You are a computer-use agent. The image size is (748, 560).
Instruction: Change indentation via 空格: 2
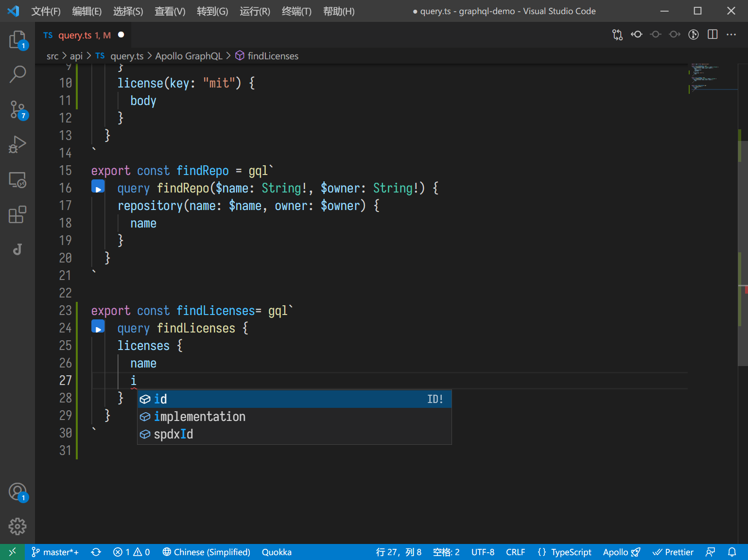coord(446,552)
